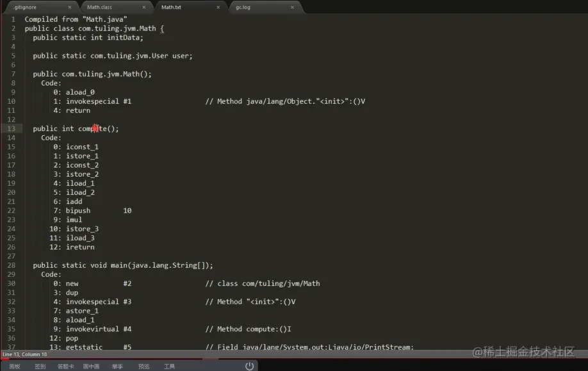Click 'invokespecial #3' instruction
588x371 pixels.
[x=99, y=302]
